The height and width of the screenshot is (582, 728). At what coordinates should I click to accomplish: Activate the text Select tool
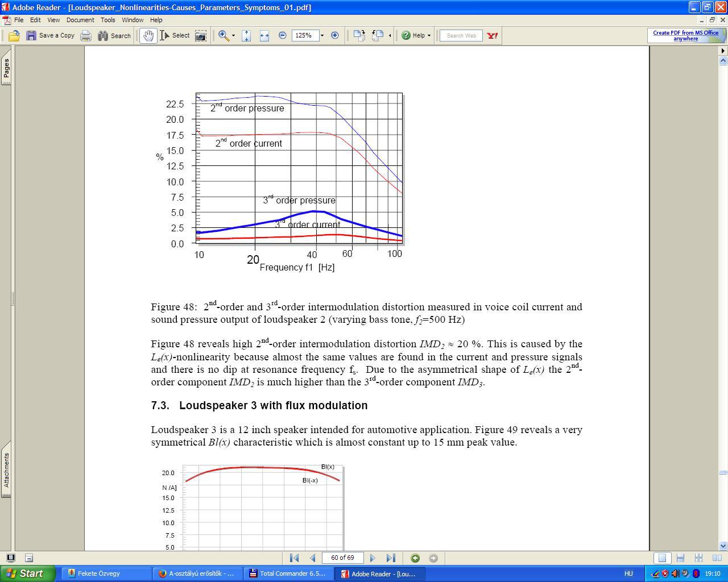tap(175, 35)
